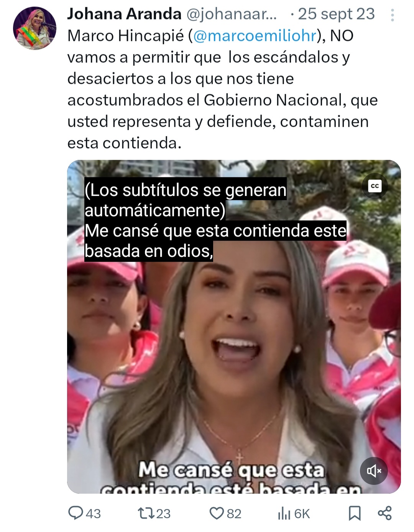The height and width of the screenshot is (532, 414).
Task: Click the 82 likes count
Action: [234, 514]
